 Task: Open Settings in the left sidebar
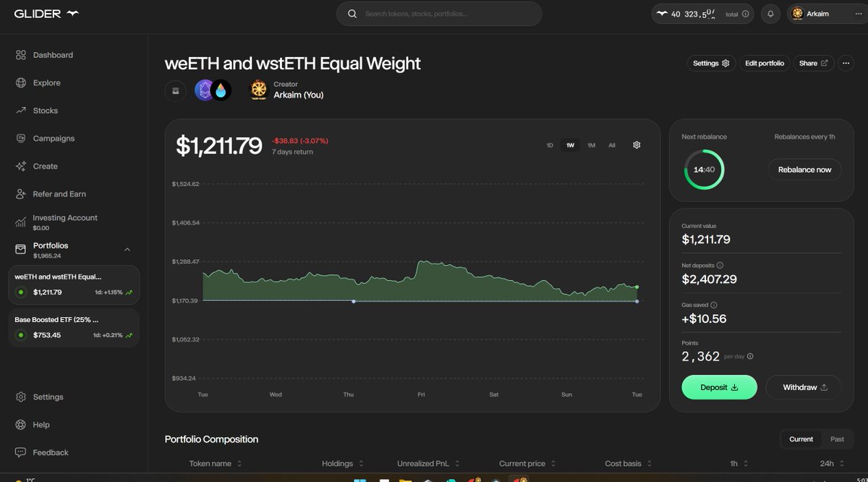tap(39, 397)
